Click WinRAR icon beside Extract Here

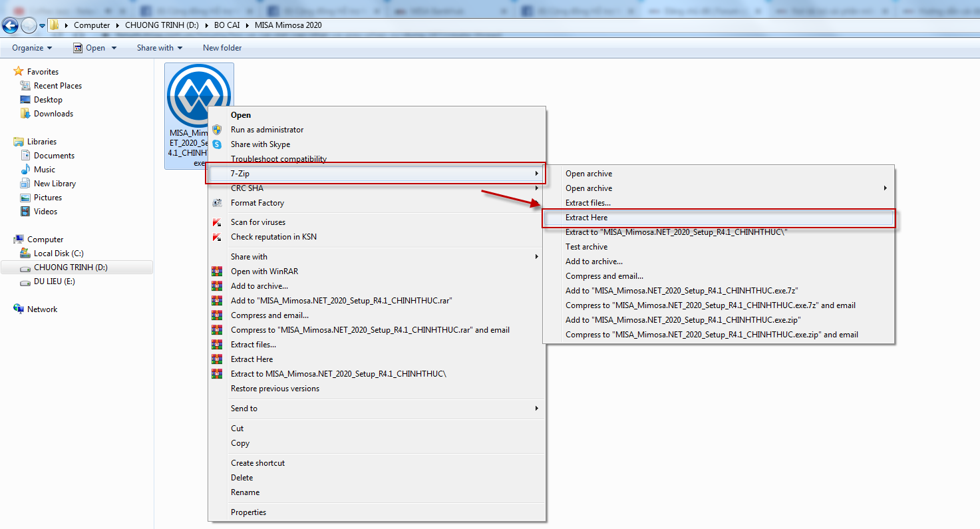[x=217, y=359]
